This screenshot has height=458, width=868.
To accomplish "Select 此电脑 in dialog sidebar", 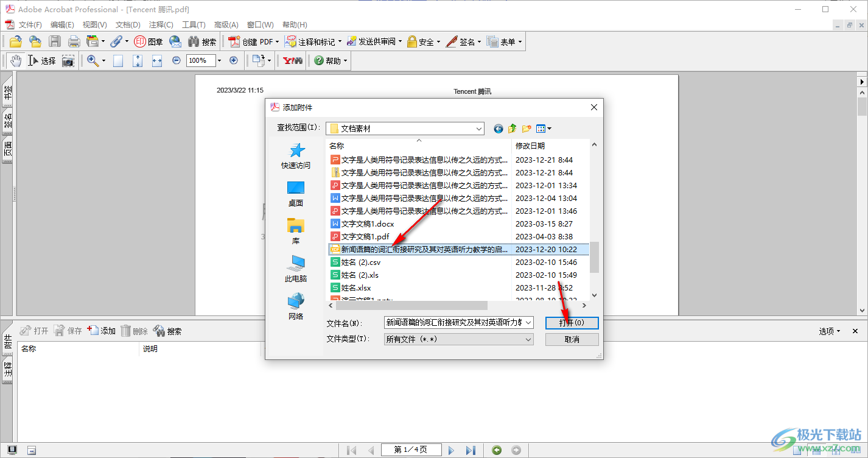I will click(296, 269).
